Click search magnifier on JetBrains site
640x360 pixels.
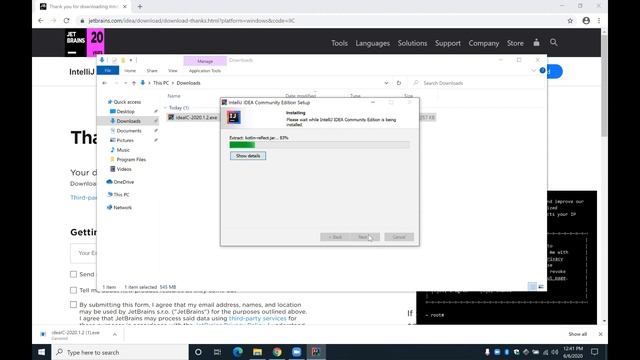coord(553,42)
